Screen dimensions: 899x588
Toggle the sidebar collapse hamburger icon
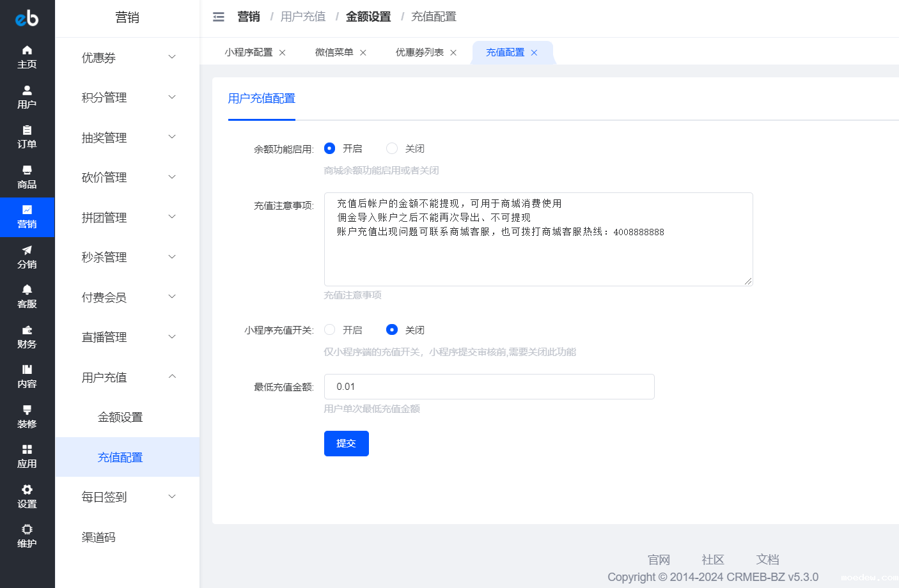(x=219, y=17)
